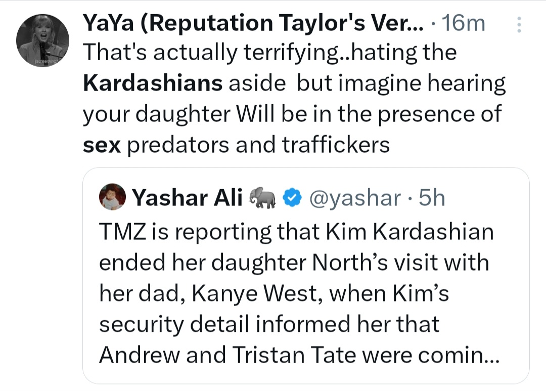This screenshot has width=546, height=392.
Task: Open YaYa's circular profile picture
Action: pos(42,40)
